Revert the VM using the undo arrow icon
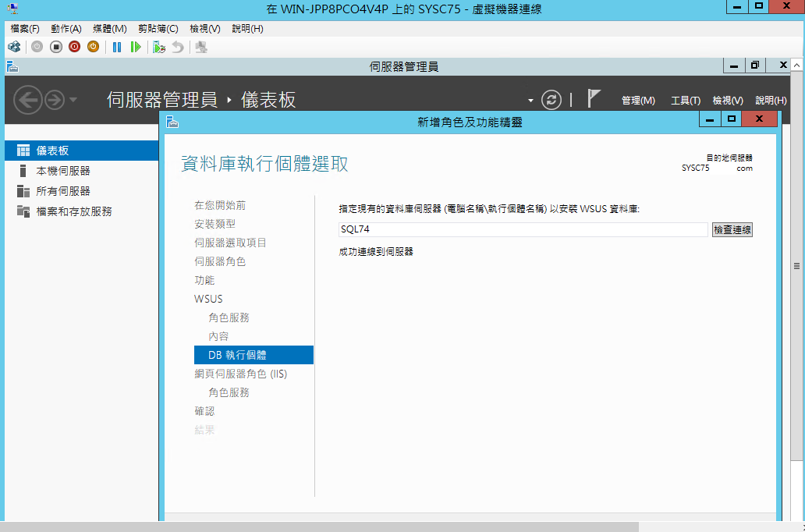The image size is (805, 532). coord(178,48)
